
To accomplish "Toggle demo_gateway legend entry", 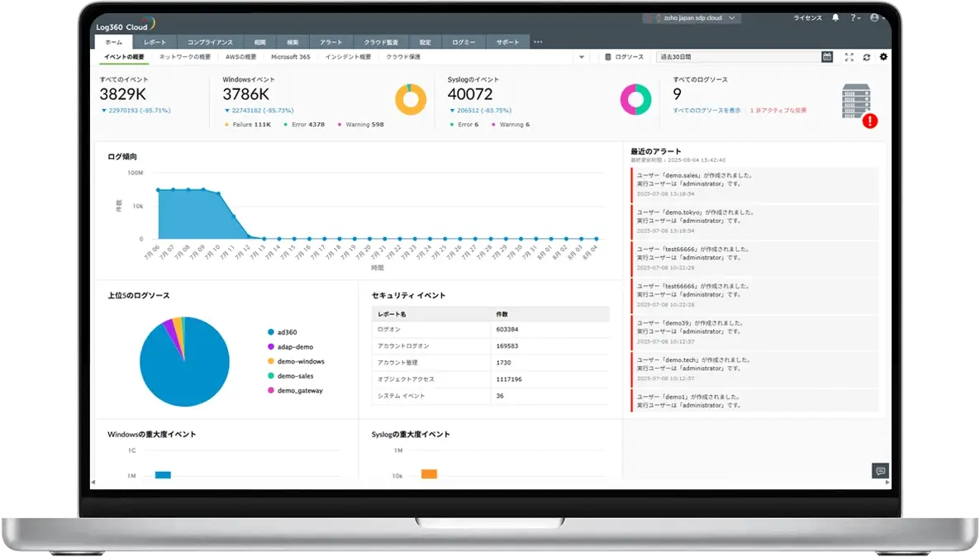I will (295, 391).
